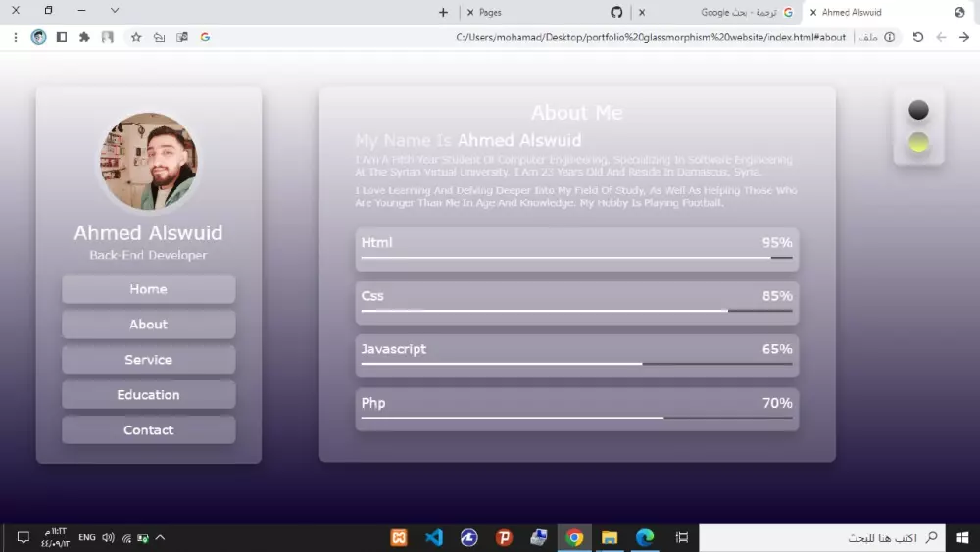Bookmark this page with the star icon

(136, 37)
